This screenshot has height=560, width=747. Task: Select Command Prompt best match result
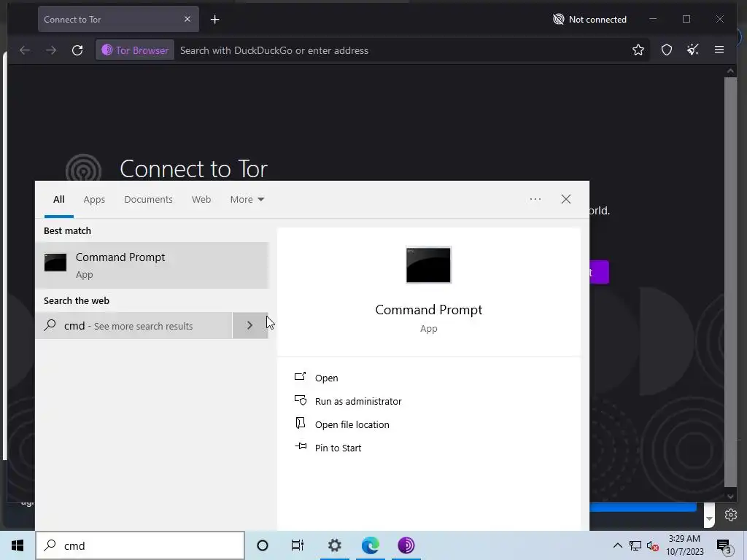coord(152,265)
